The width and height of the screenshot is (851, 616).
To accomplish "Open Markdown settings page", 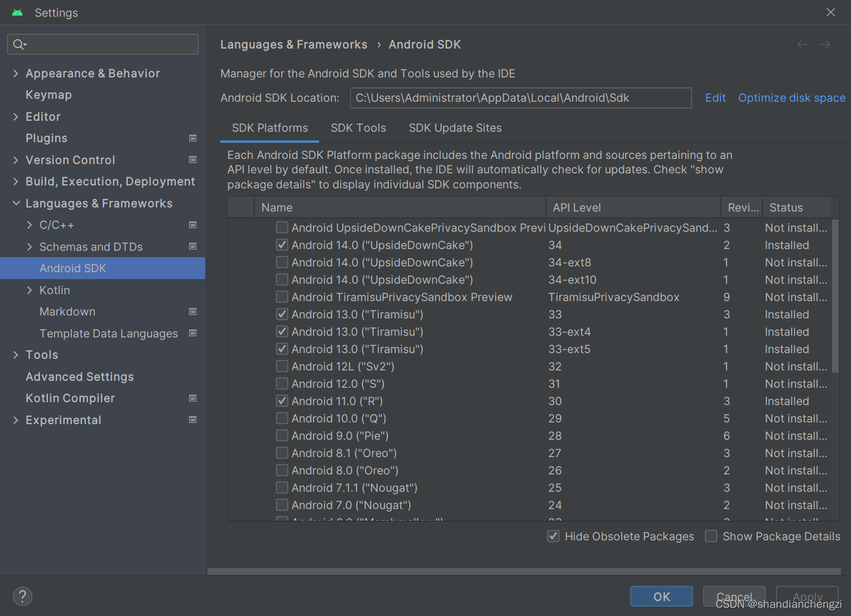I will [x=67, y=311].
